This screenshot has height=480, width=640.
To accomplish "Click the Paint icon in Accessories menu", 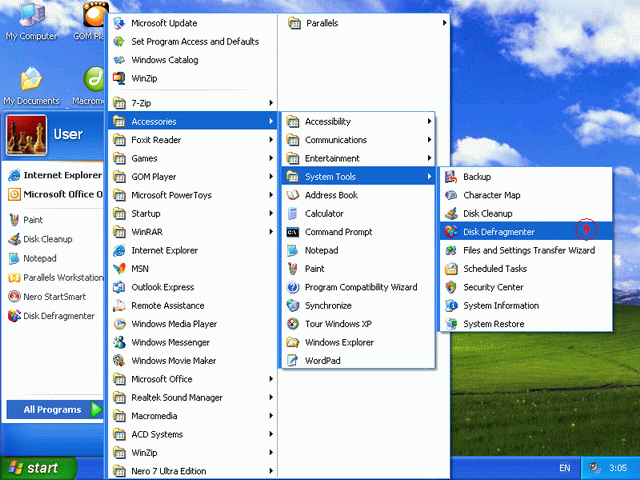I will tap(292, 269).
